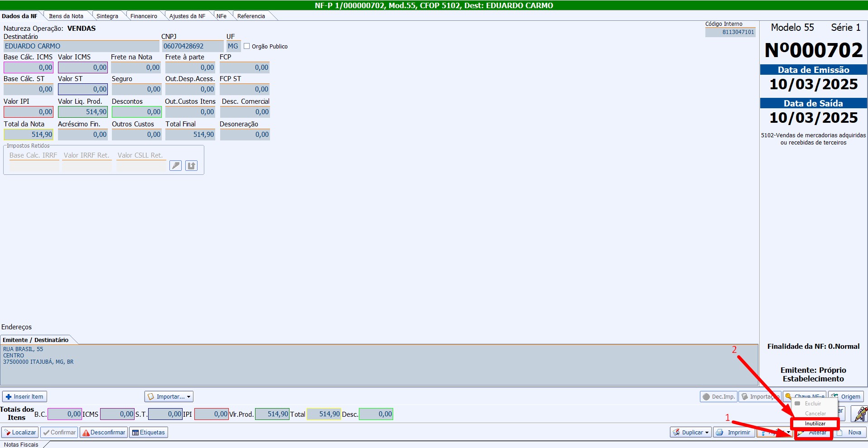Expand the Importar... dropdown
Image resolution: width=868 pixels, height=448 pixels.
click(x=169, y=397)
